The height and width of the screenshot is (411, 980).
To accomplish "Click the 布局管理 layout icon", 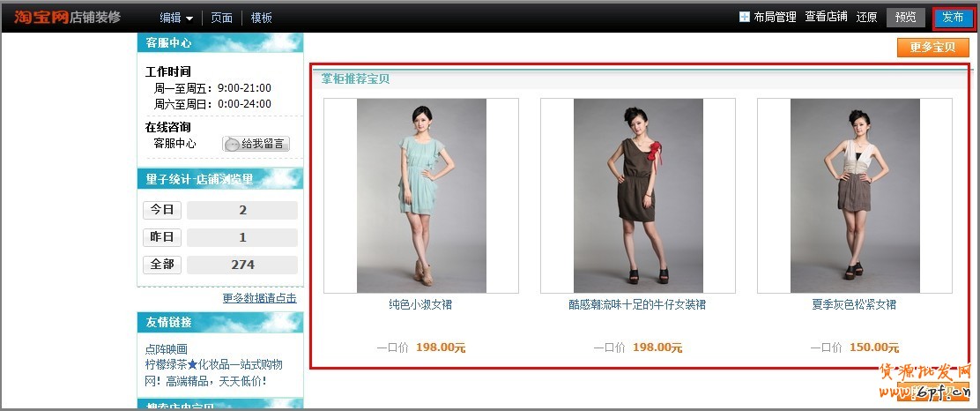I will 744,18.
